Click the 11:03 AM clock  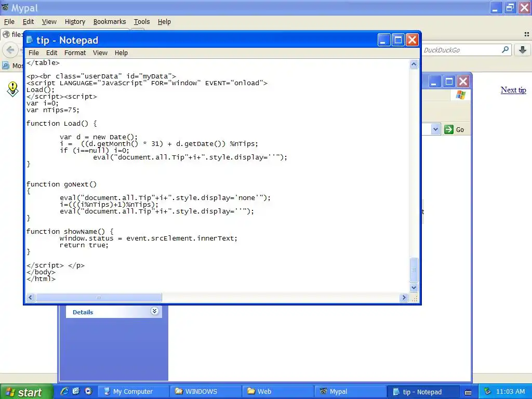coord(510,392)
